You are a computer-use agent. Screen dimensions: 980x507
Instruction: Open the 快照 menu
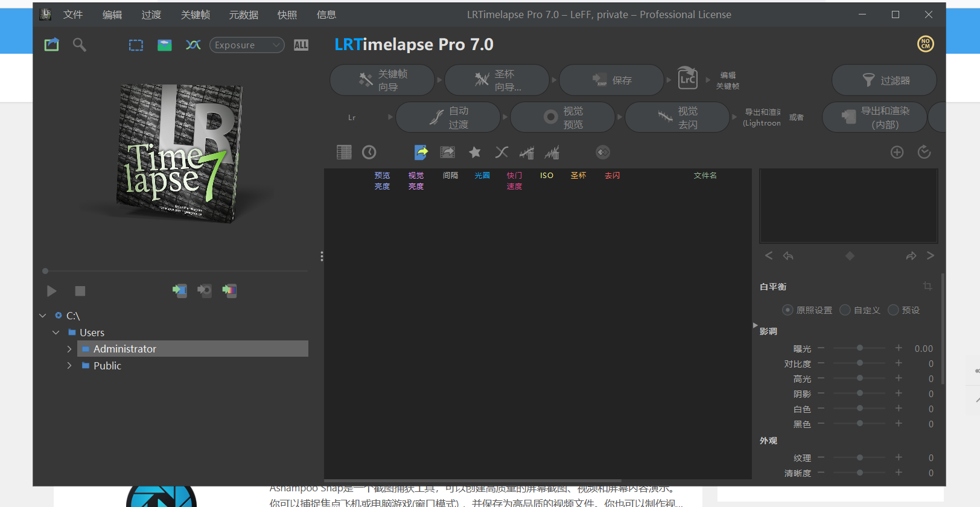[x=287, y=14]
